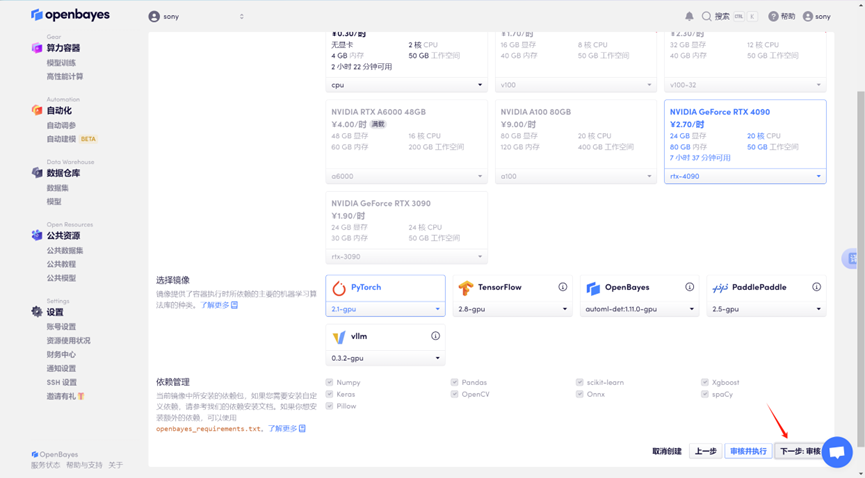This screenshot has height=478, width=865.
Task: Toggle the OpenCV checkbox
Action: point(455,394)
